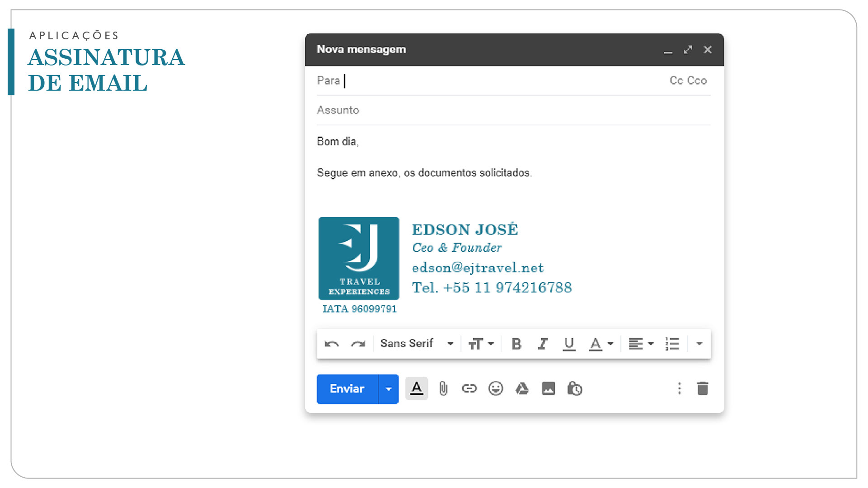868x488 pixels.
Task: Toggle confidential mode lock-clock icon
Action: pyautogui.click(x=575, y=389)
